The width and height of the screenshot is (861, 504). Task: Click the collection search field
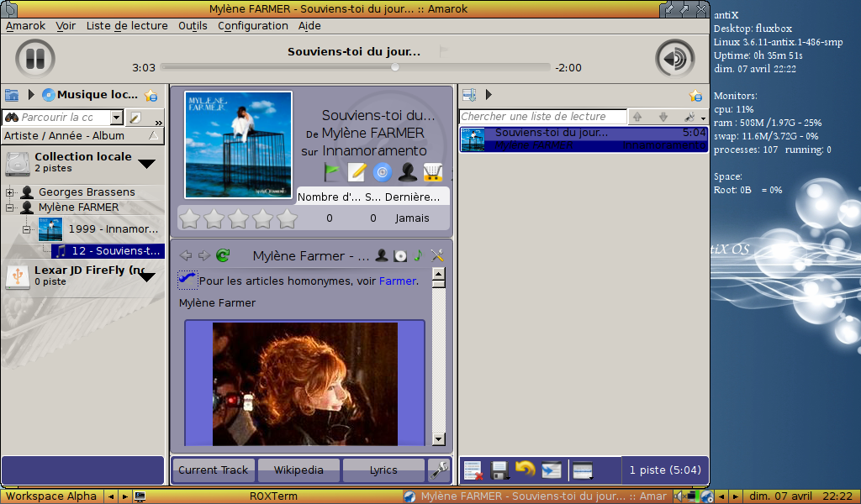point(56,118)
